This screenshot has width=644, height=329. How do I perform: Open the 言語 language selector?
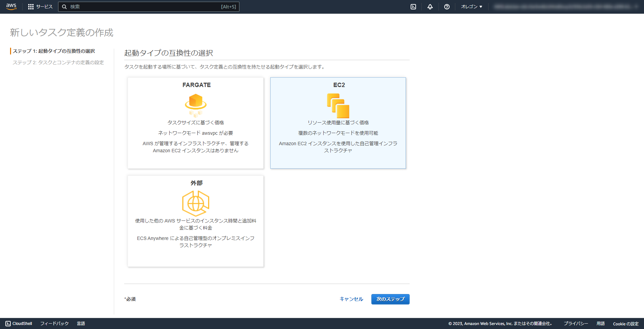(x=81, y=323)
